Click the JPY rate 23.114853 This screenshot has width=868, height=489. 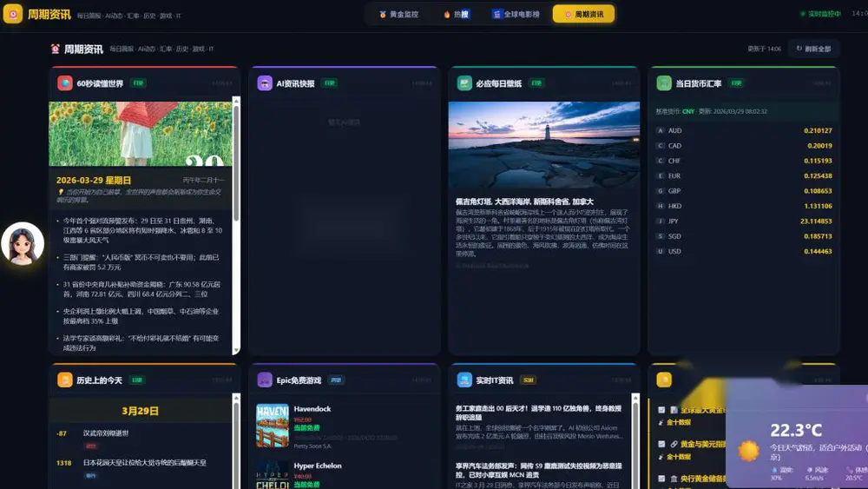[x=816, y=221]
